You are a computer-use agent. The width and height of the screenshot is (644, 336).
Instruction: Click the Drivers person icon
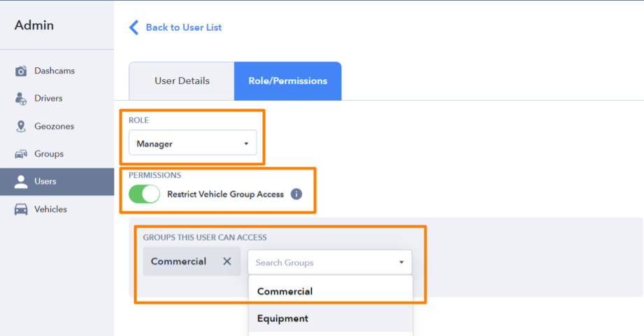pos(20,99)
